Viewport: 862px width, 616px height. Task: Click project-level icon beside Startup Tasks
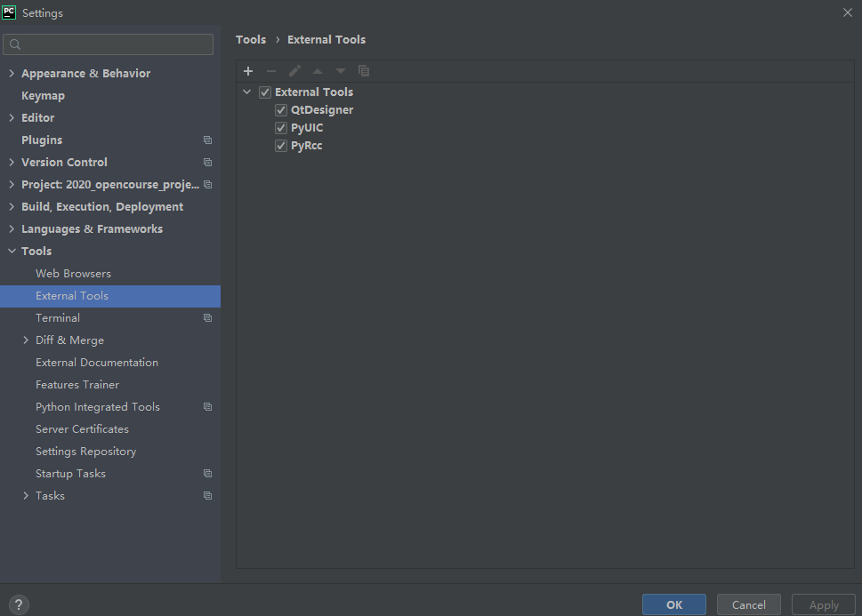click(208, 473)
